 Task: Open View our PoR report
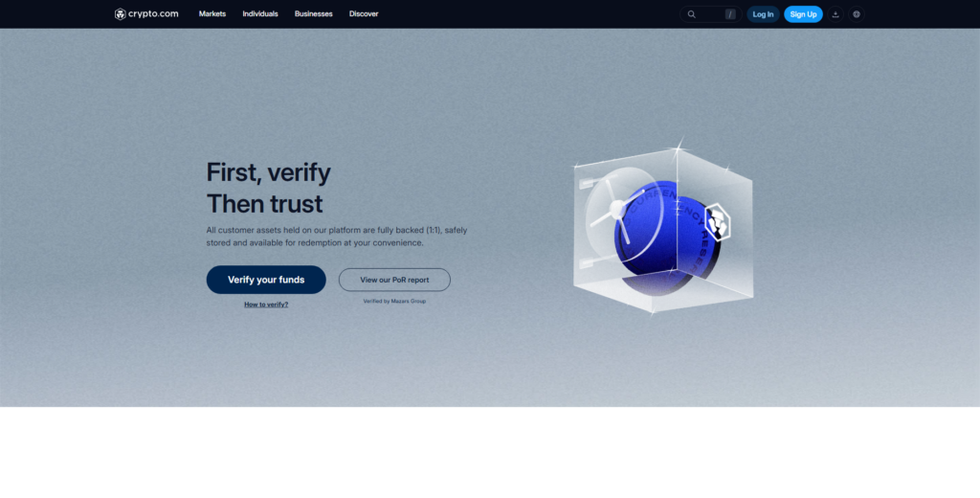point(394,280)
